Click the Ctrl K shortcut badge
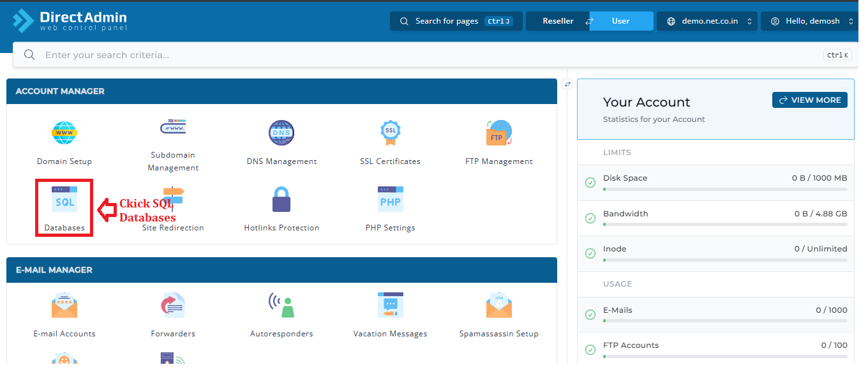This screenshot has width=868, height=367. tap(837, 55)
